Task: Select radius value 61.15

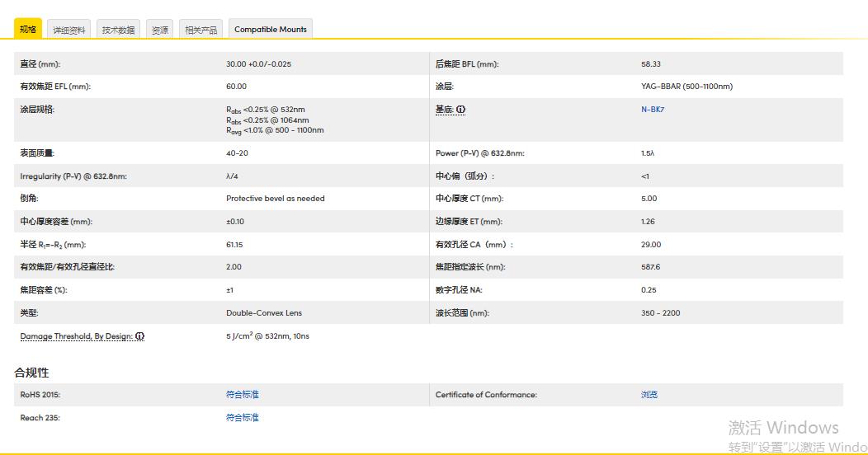Action: 234,244
